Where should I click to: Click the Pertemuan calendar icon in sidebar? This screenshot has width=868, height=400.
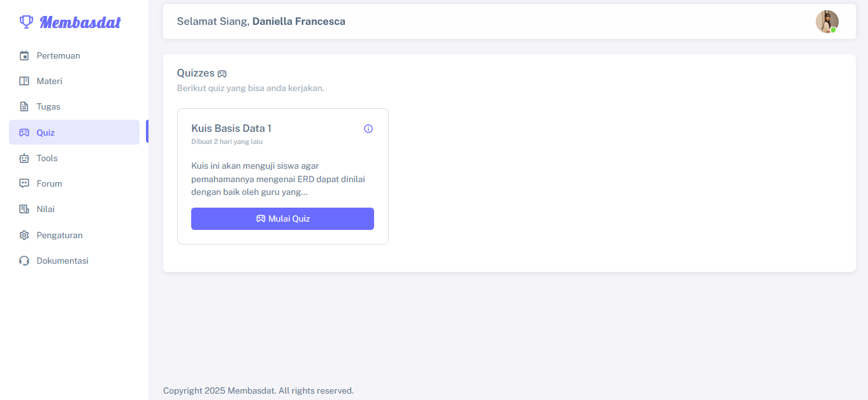coord(24,55)
